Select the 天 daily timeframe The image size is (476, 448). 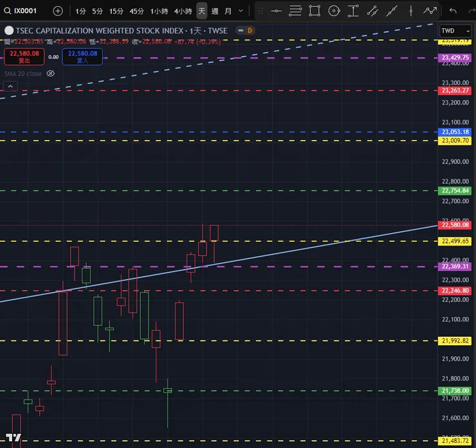point(201,11)
